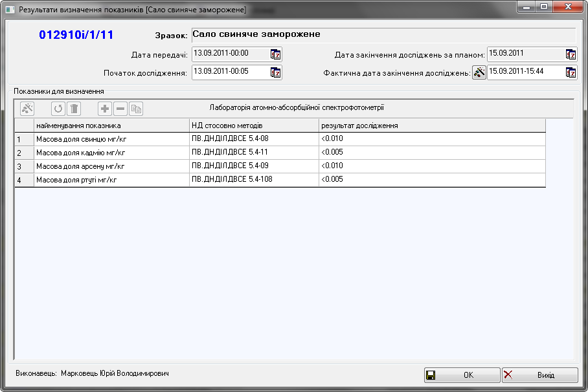The width and height of the screenshot is (588, 392).
Task: Close the results window
Action: tap(568, 6)
